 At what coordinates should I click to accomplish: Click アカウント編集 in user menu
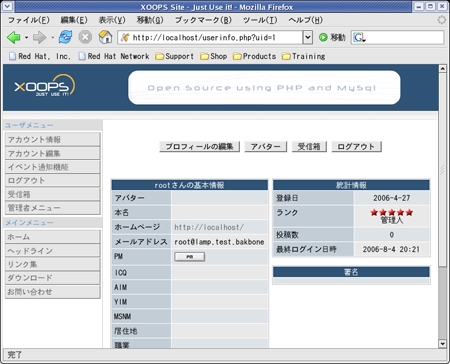click(x=53, y=153)
